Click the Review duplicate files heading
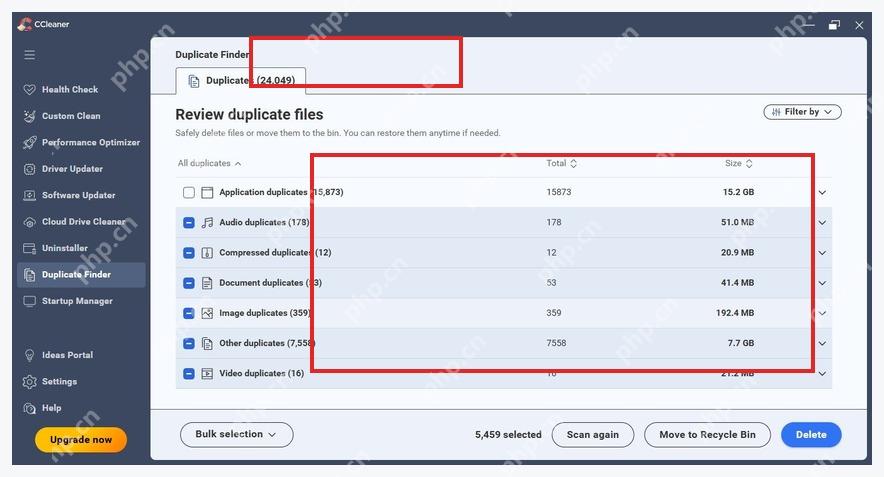Screen dimensions: 884x477 click(249, 114)
